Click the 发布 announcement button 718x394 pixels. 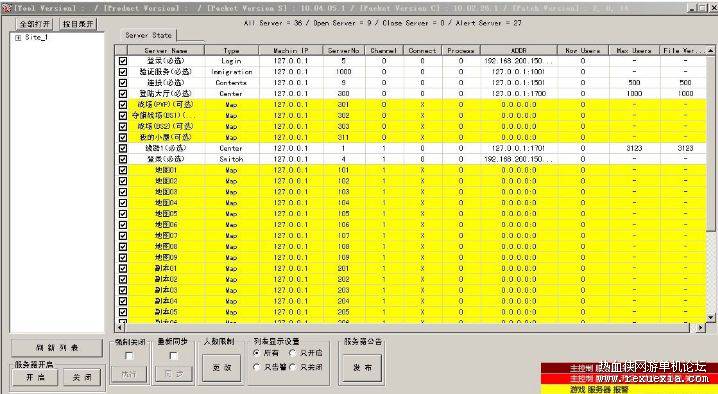pyautogui.click(x=362, y=368)
